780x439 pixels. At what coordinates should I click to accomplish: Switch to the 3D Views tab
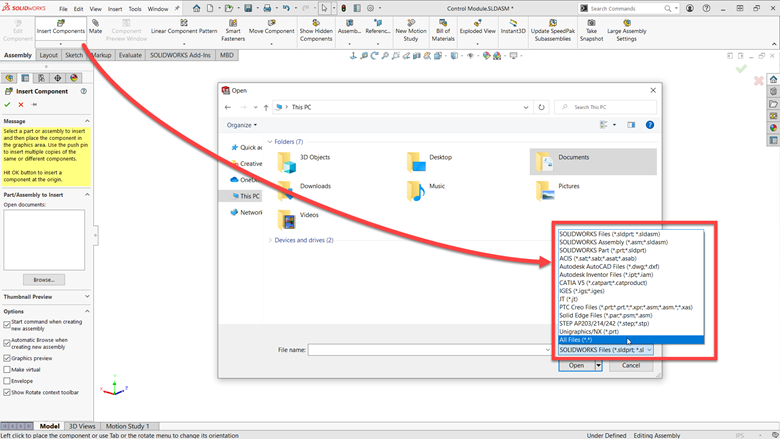click(82, 426)
